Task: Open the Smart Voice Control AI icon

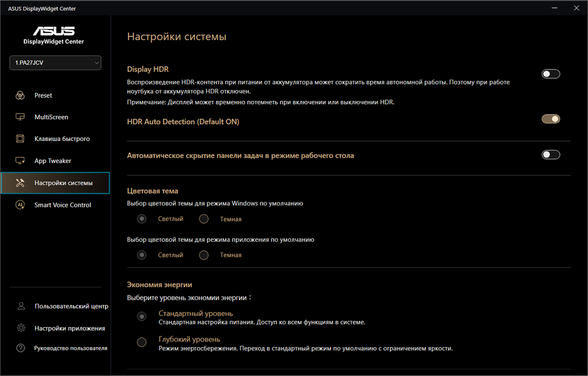Action: [21, 205]
